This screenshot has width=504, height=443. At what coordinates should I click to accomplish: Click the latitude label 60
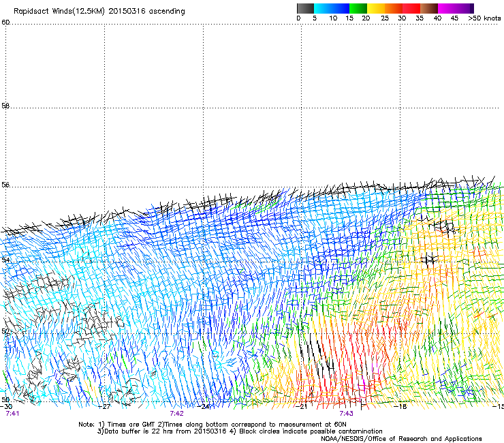[x=5, y=22]
